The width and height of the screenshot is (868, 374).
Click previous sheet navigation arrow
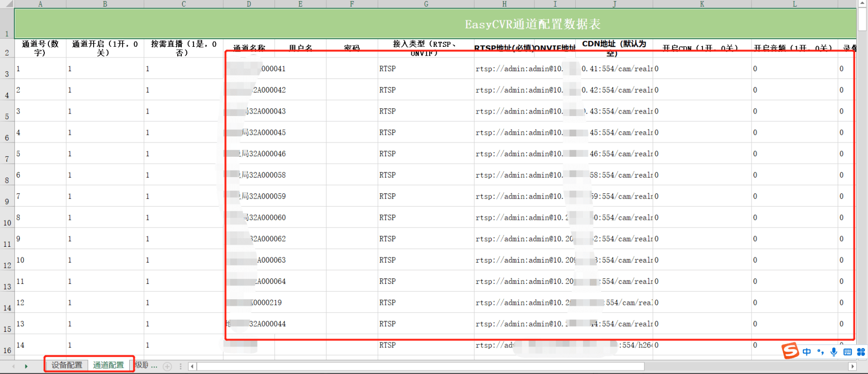[13, 366]
